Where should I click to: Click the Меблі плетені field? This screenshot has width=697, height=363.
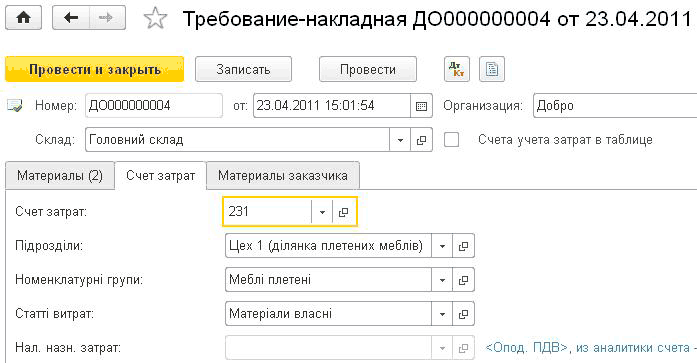(328, 280)
